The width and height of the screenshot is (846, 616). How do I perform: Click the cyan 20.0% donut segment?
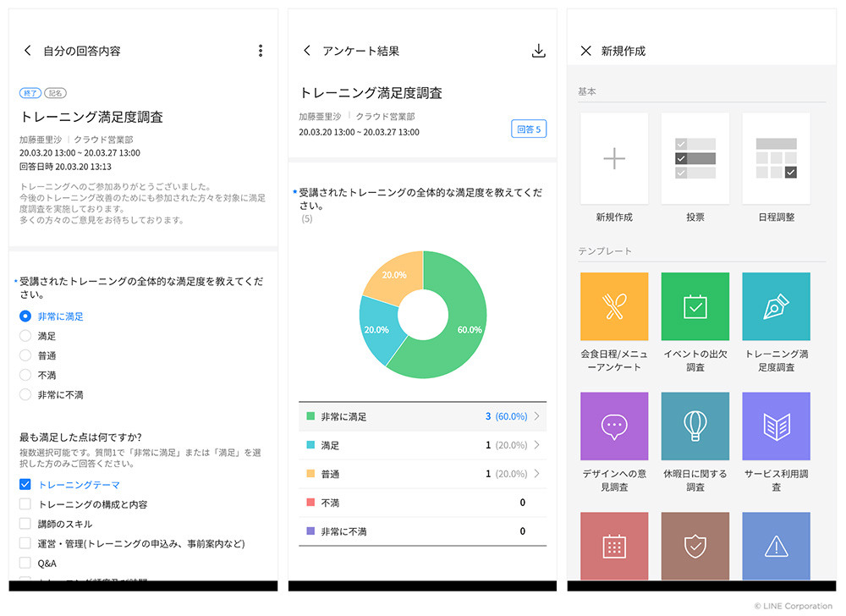pos(379,330)
